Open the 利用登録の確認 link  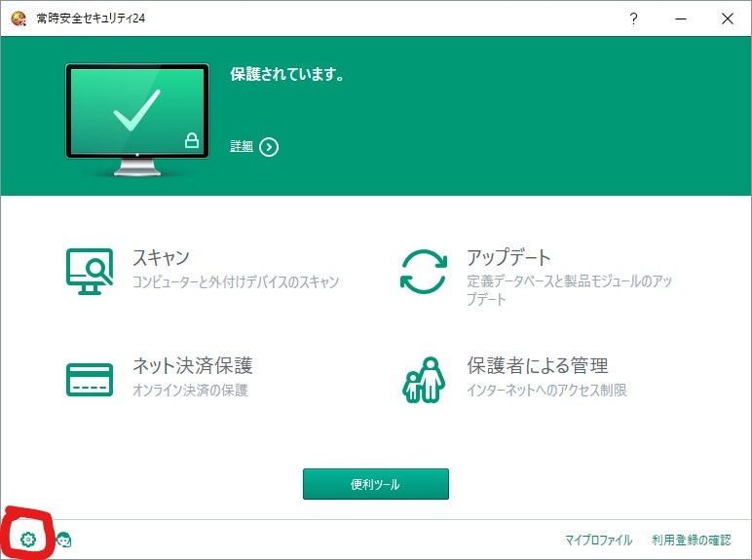click(691, 541)
